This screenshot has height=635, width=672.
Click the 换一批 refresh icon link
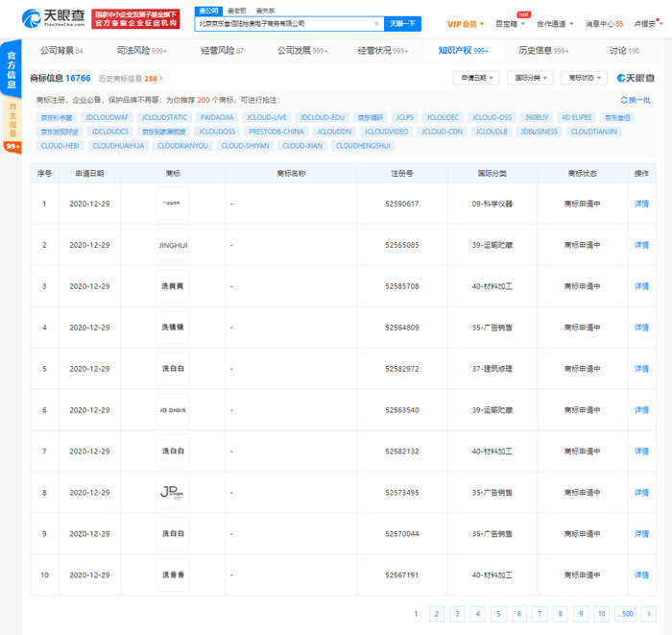[x=636, y=100]
